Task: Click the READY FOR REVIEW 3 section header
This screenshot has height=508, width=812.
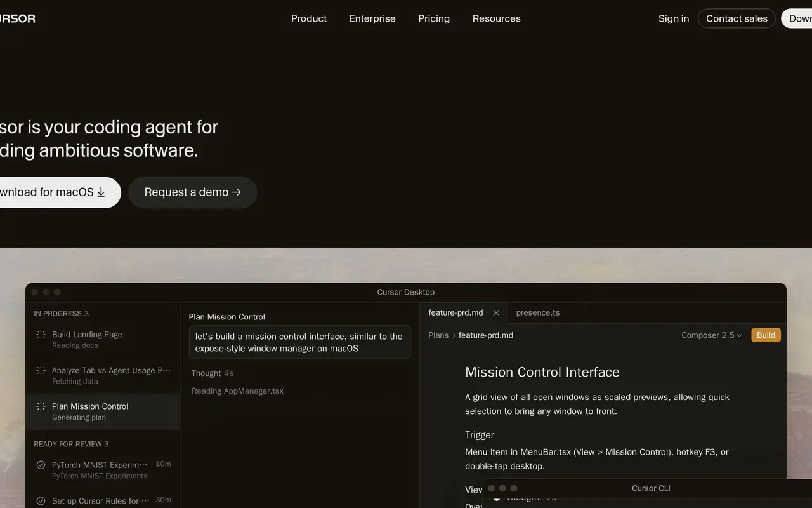Action: [71, 444]
